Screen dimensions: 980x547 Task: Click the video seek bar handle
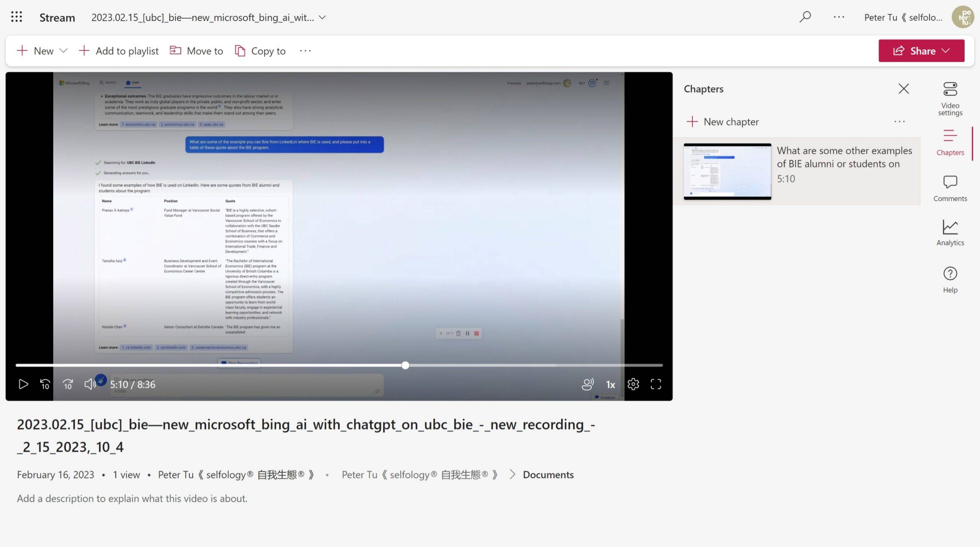point(405,365)
